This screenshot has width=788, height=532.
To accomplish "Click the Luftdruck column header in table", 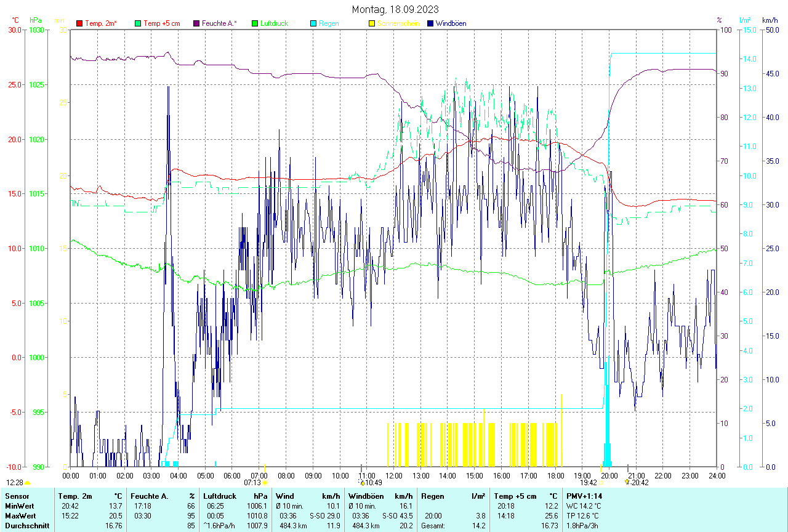I will tap(219, 496).
